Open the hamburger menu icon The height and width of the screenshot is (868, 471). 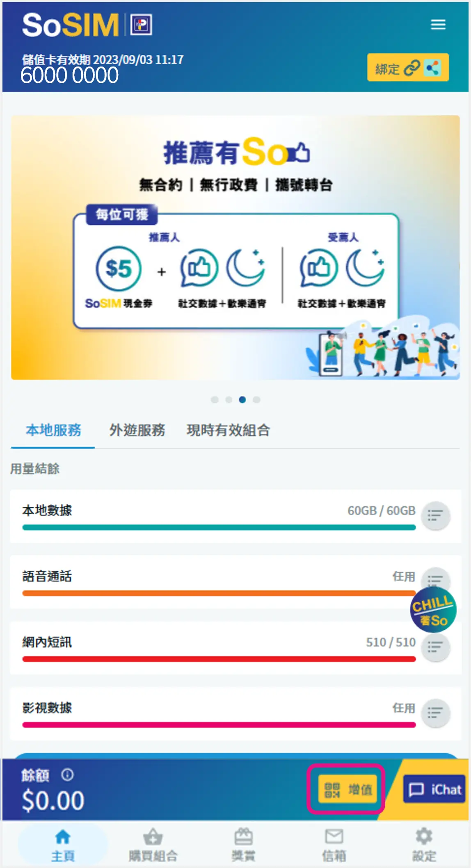(438, 25)
